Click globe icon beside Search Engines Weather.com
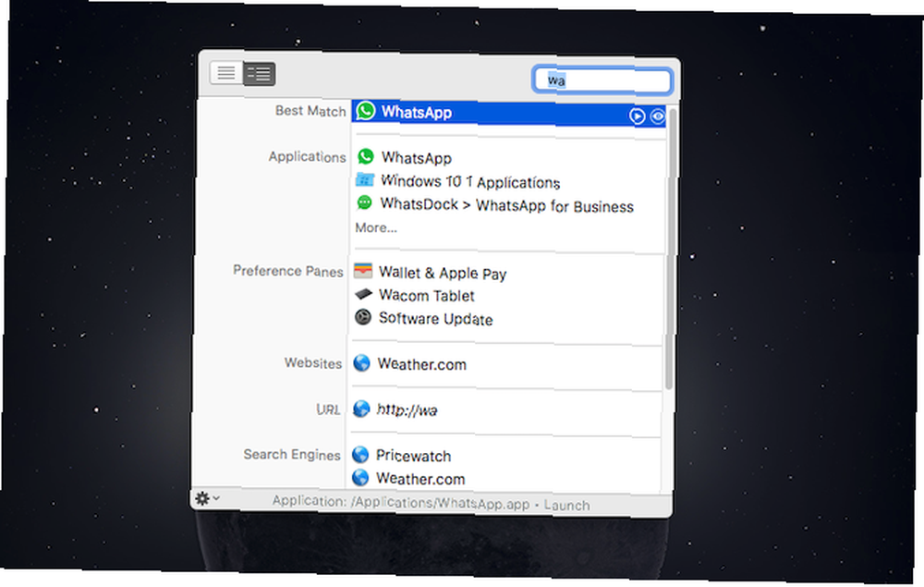Image resolution: width=924 pixels, height=587 pixels. tap(360, 477)
